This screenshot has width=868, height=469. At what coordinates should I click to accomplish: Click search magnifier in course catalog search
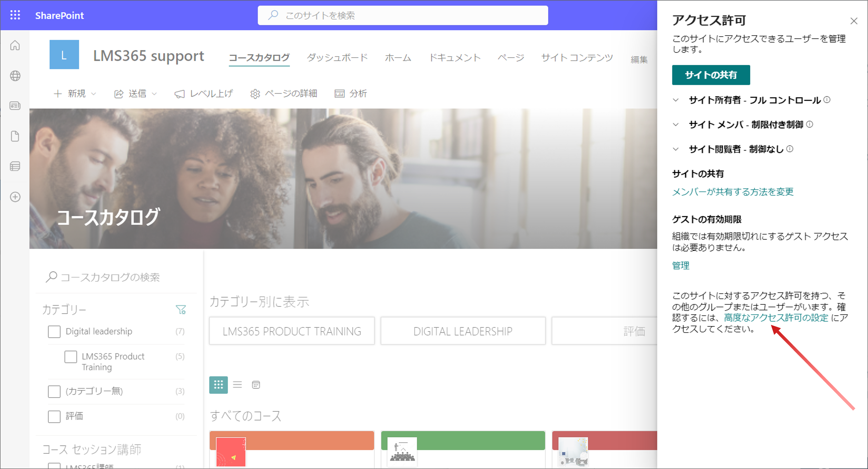51,277
